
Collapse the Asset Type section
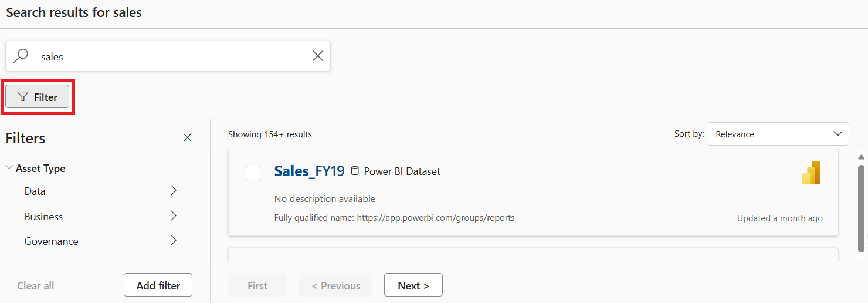(x=9, y=168)
